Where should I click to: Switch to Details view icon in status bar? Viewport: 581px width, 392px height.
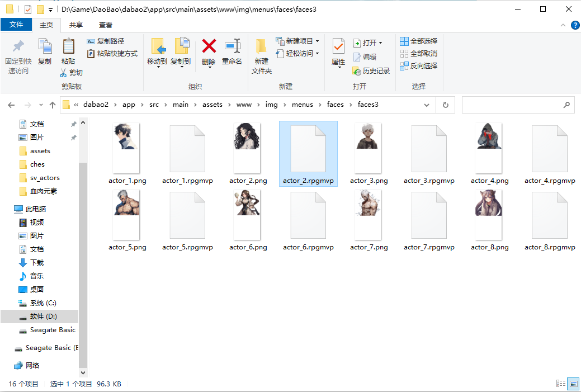(x=561, y=384)
